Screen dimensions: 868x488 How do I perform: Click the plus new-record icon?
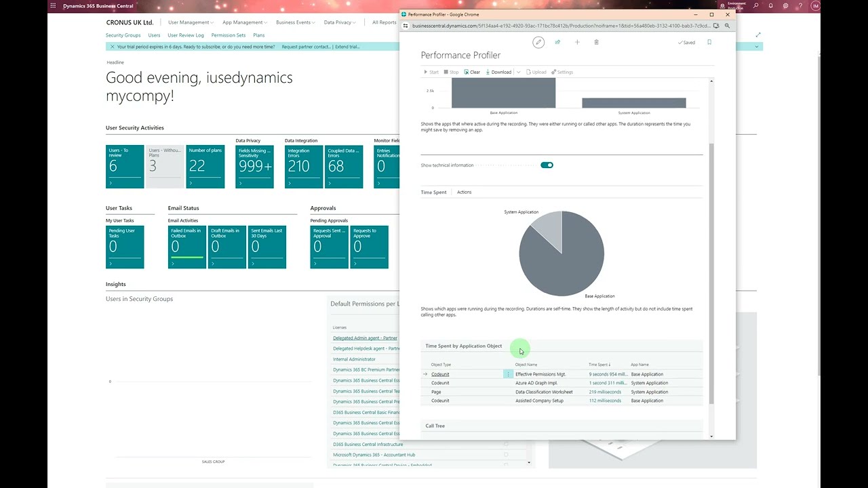pos(577,42)
